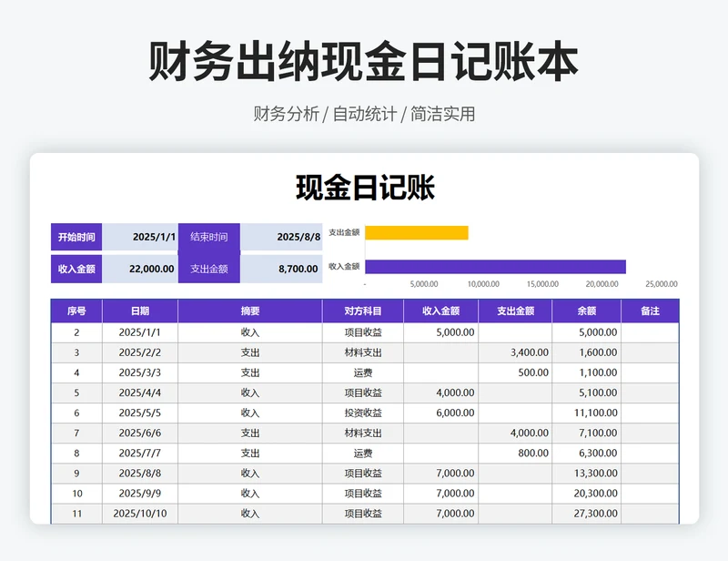Screen dimensions: 728x561
Task: Select the 支出 summary cell for 2025/2/2
Action: (x=250, y=352)
